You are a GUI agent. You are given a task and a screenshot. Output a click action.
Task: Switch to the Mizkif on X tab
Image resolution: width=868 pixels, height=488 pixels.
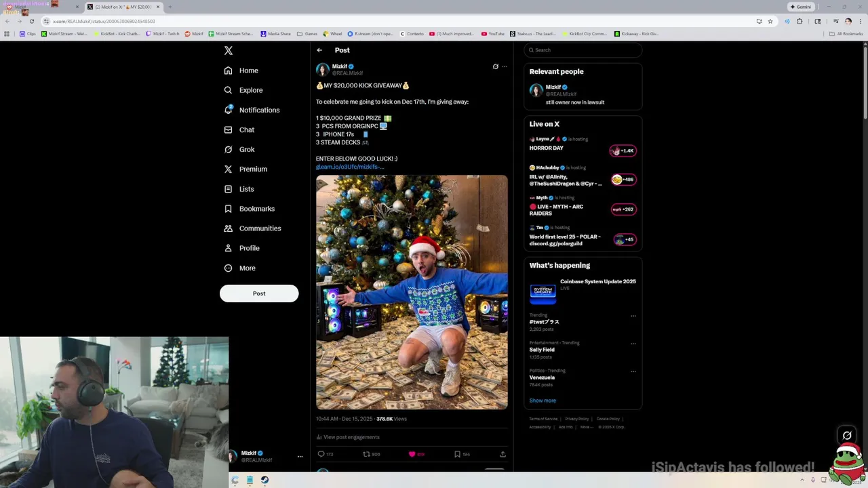tap(124, 7)
